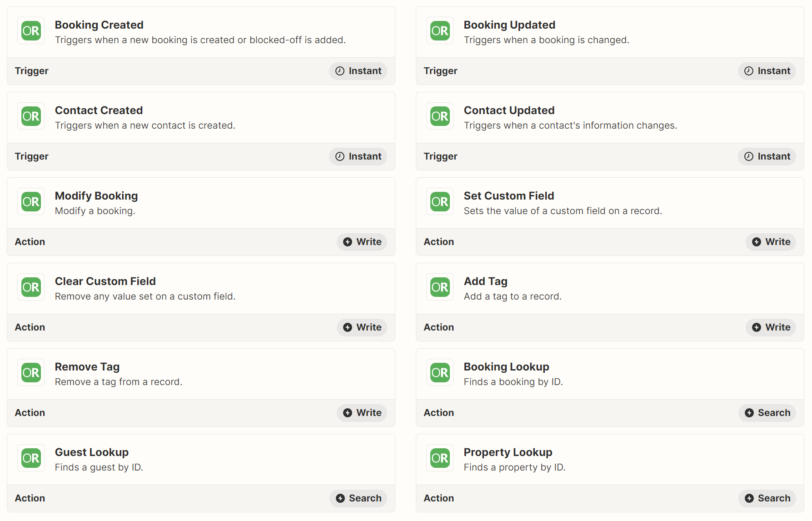
Task: Click the OR logo icon beside Property Lookup
Action: tap(440, 458)
